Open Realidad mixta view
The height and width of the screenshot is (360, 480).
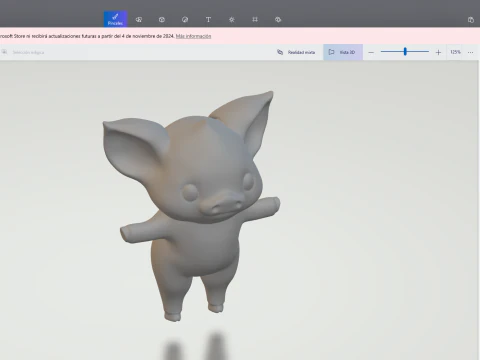(296, 52)
